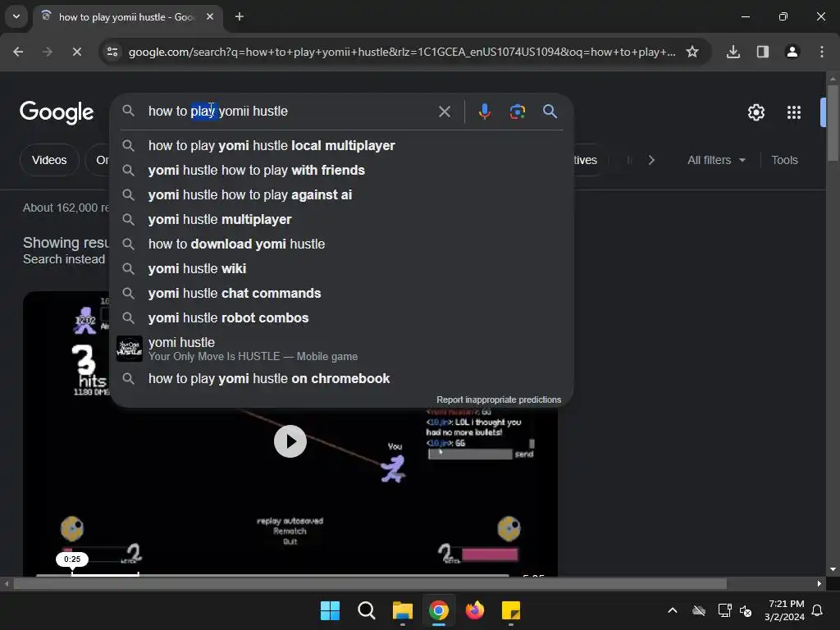The image size is (840, 630).
Task: Play the featured gameplay video
Action: click(290, 441)
